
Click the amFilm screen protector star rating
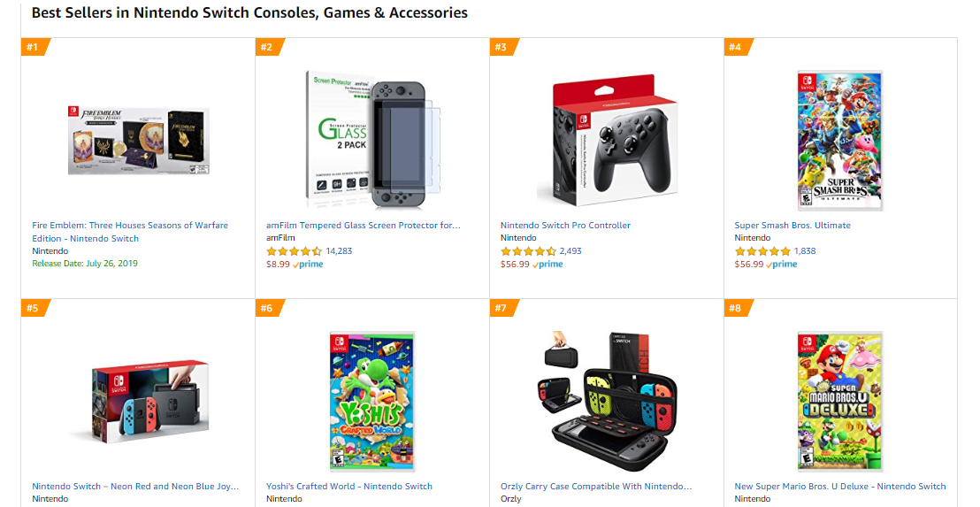click(295, 251)
